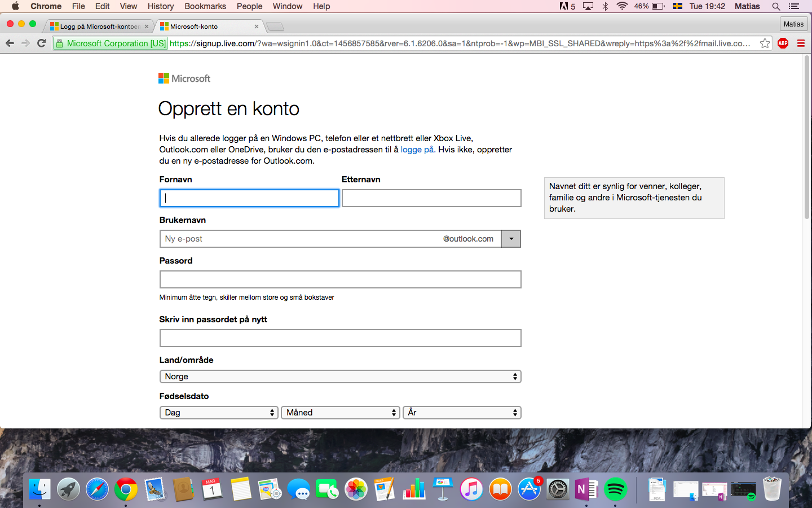Select the Microsoft-konto tab
812x508 pixels.
210,27
